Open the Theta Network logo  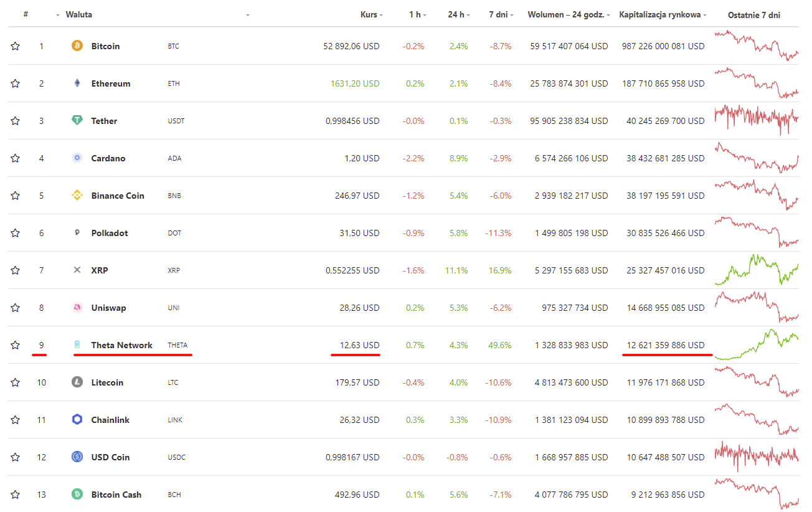coord(77,345)
